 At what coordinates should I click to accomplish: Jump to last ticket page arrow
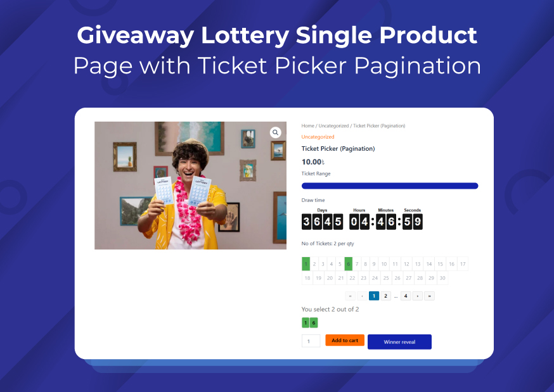tap(429, 296)
